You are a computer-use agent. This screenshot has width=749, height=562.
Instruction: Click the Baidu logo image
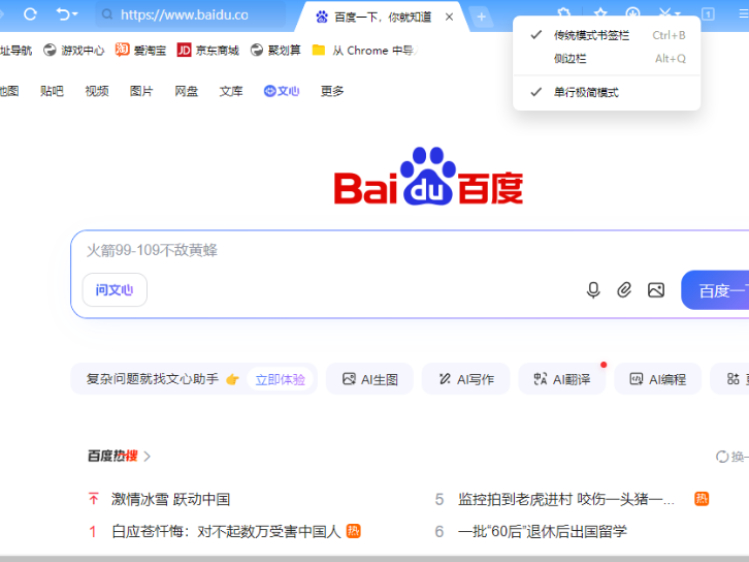428,178
